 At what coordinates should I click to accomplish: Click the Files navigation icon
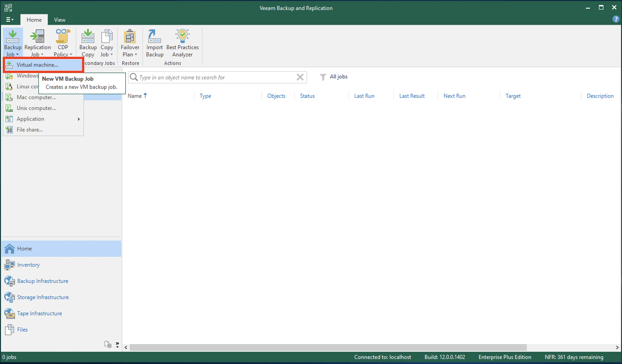click(x=10, y=330)
